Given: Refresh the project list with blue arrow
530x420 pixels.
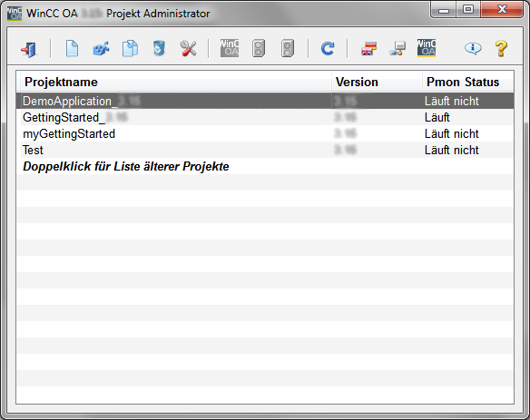Looking at the screenshot, I should pos(328,49).
